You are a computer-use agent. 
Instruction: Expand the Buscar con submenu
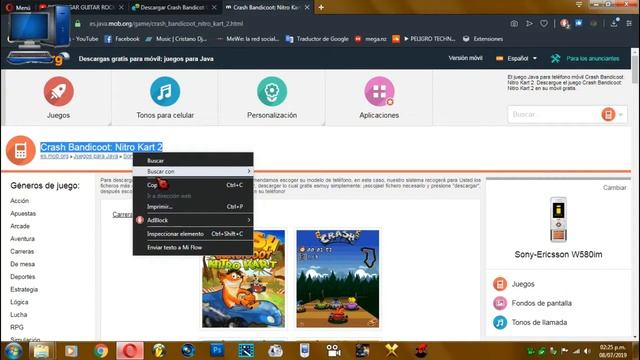tap(193, 171)
